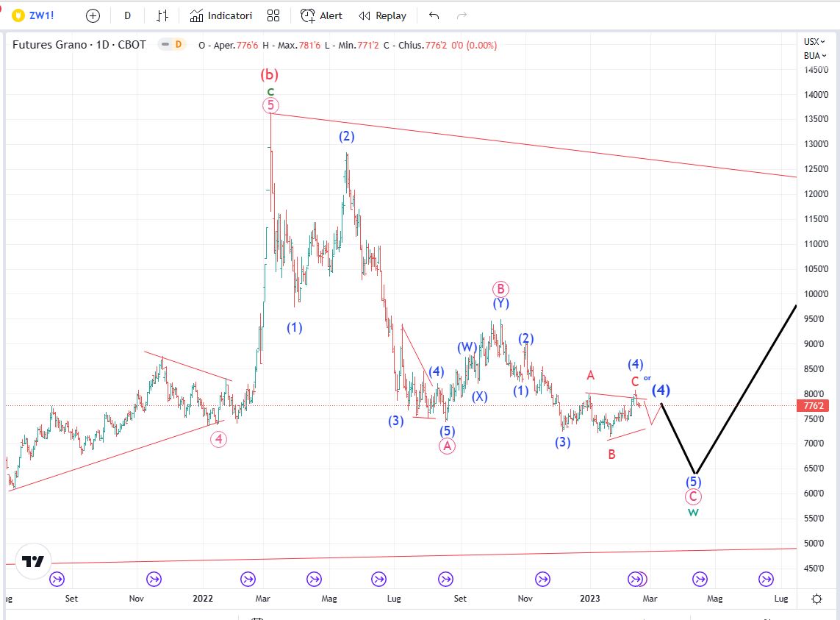Open chart settings gear on time axis
The image size is (840, 620).
(x=816, y=599)
